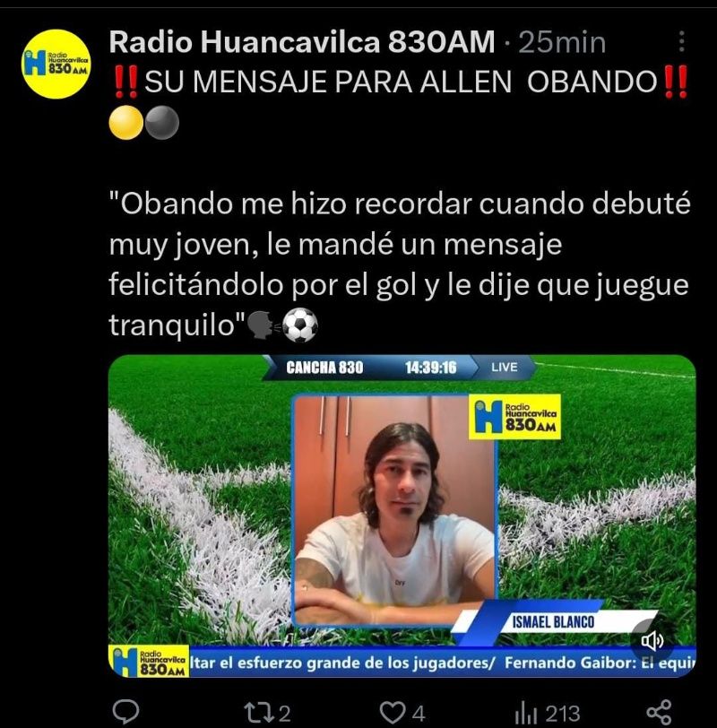Click the scrolling news ticker about Fernando Gaibor

point(443,662)
